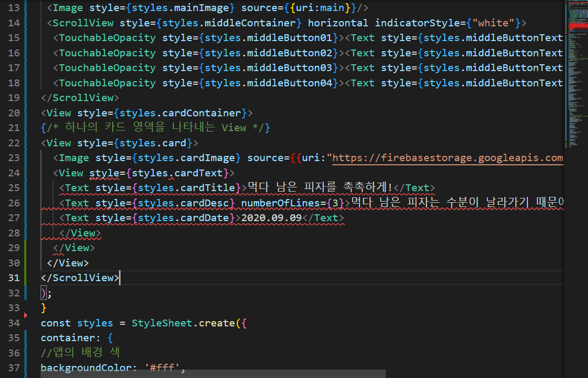Click on styles.cardContainer
This screenshot has height=378, width=588.
181,113
